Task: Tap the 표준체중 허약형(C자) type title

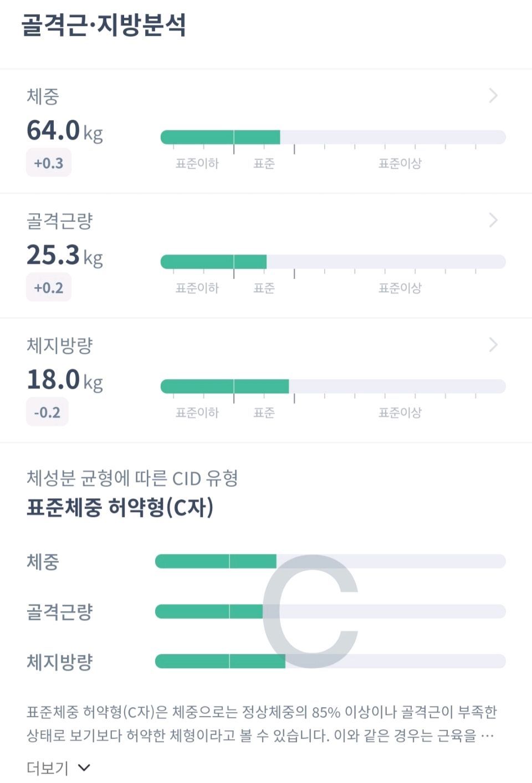Action: pyautogui.click(x=120, y=507)
